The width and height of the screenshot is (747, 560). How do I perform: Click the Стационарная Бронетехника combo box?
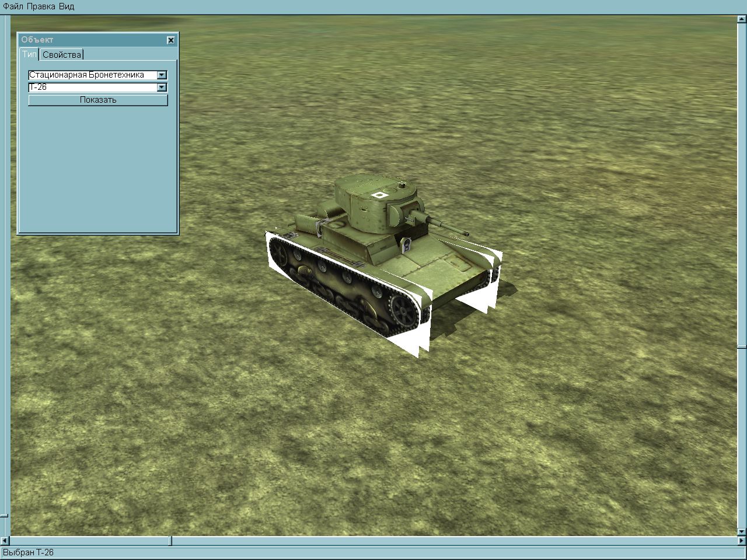[97, 75]
